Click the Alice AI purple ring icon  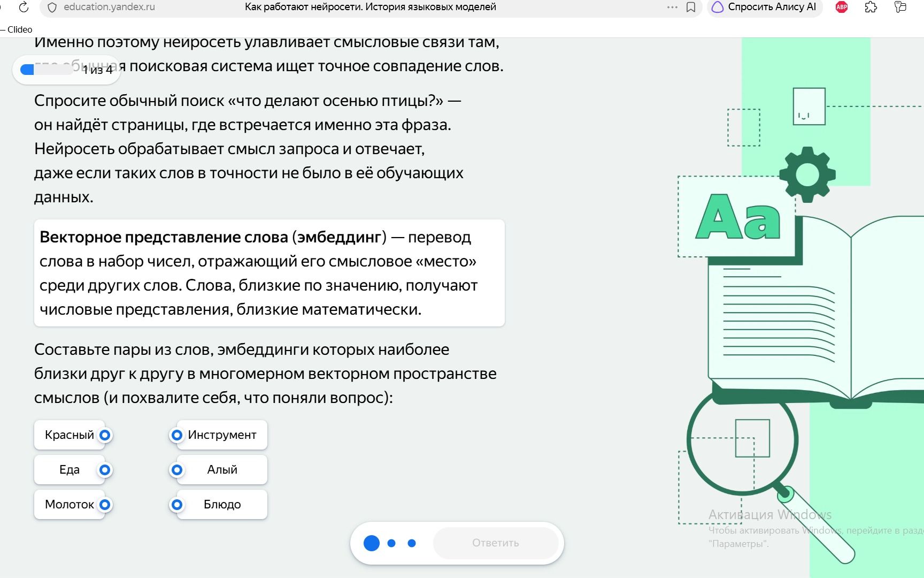click(718, 7)
